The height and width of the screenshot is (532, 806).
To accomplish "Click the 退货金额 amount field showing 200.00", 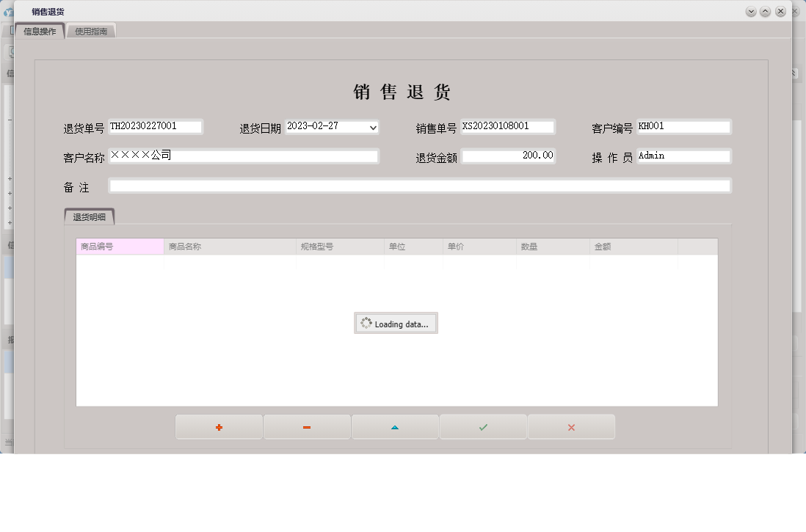I will [509, 155].
